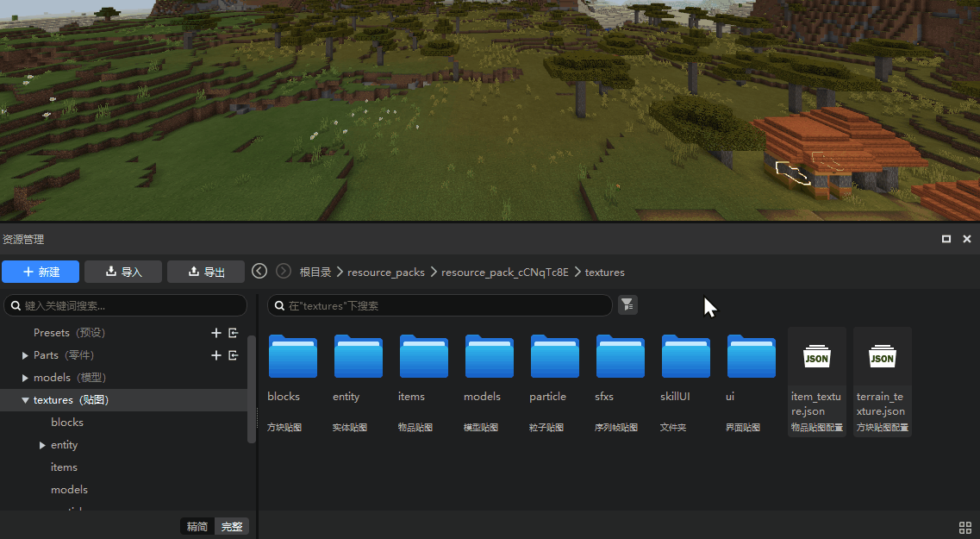Maximize the 资源管理 panel
The width and height of the screenshot is (980, 539).
pyautogui.click(x=946, y=239)
